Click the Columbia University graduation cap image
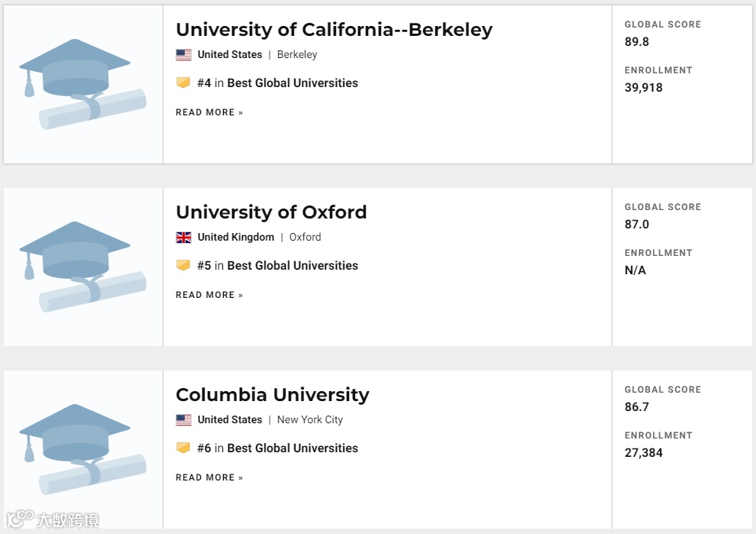Viewport: 756px width, 534px height. [x=82, y=449]
